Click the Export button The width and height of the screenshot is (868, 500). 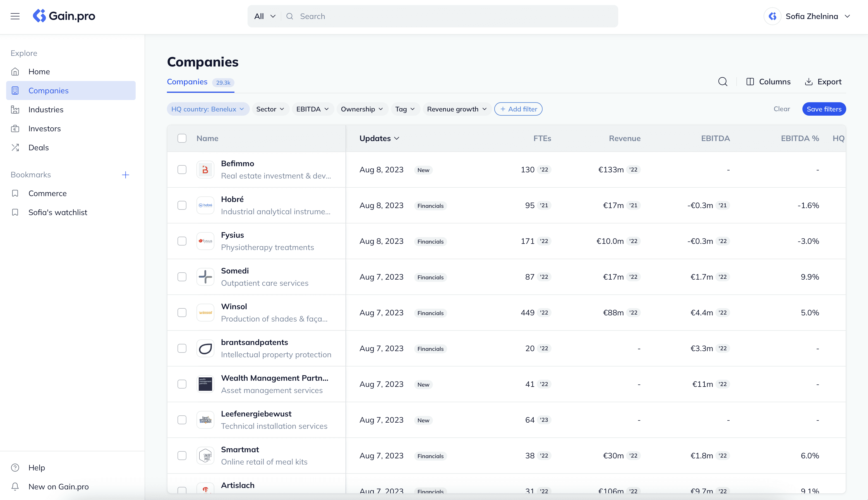click(x=823, y=81)
